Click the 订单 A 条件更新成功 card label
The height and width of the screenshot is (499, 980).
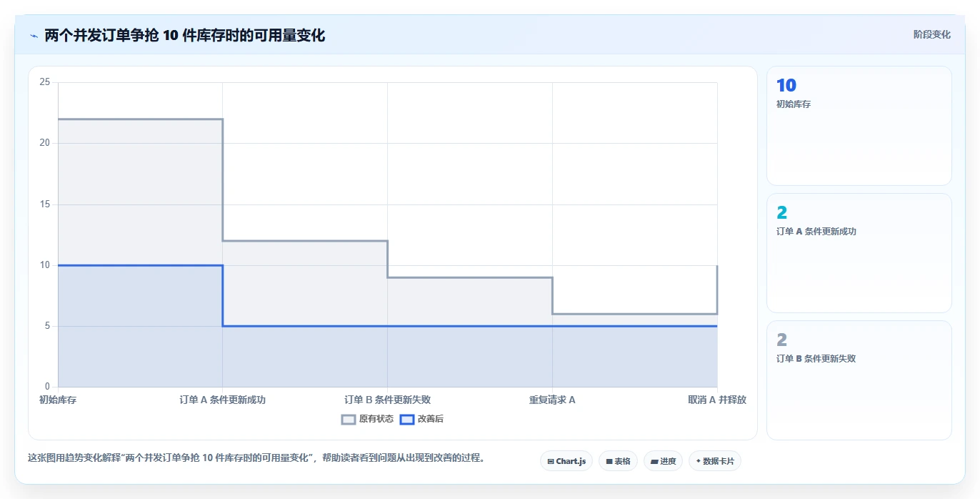coord(816,232)
